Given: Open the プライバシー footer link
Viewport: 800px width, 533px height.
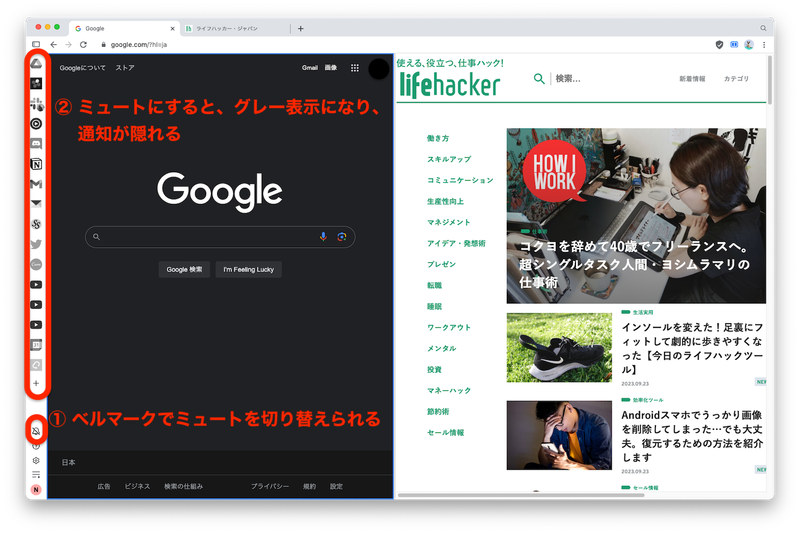Looking at the screenshot, I should (269, 487).
